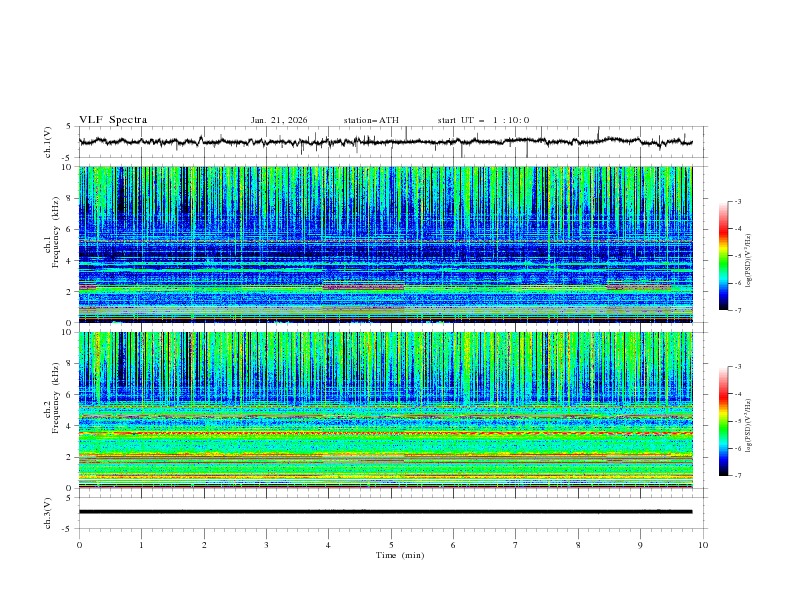Click the time axis tick label '3'
Image resolution: width=792 pixels, height=612 pixels.
(266, 545)
